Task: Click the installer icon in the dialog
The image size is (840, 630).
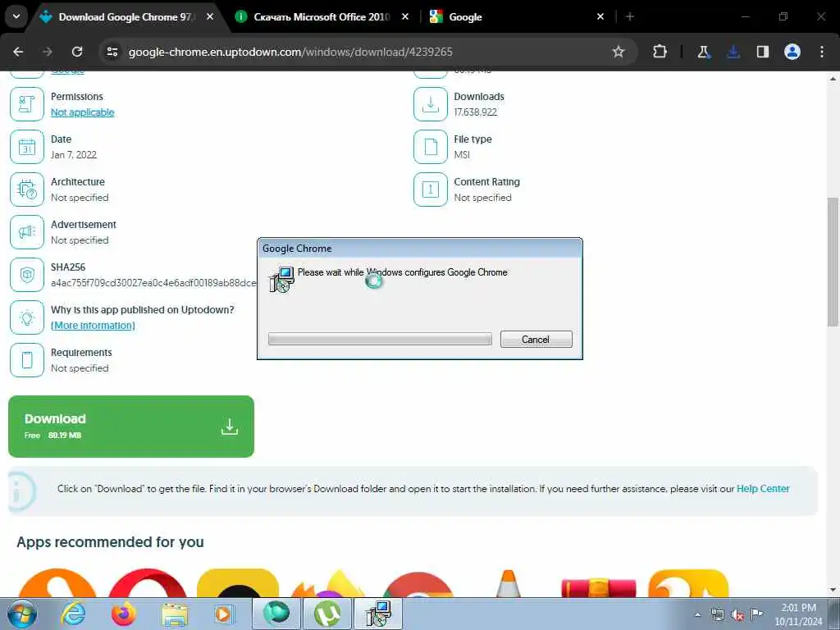Action: [x=282, y=279]
